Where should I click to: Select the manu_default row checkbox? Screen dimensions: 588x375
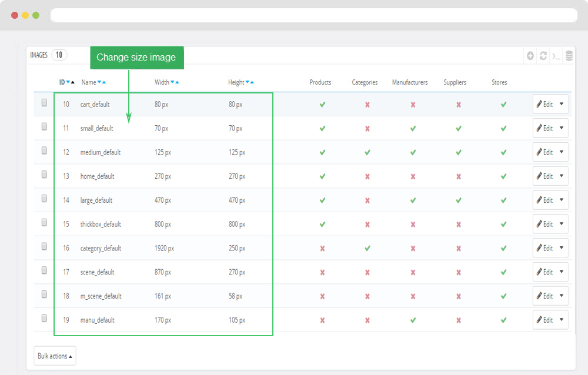[44, 319]
